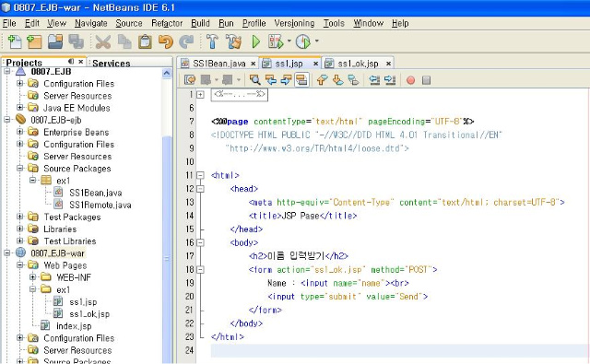Select ss1_ok.jsp in the project tree

pos(89,313)
